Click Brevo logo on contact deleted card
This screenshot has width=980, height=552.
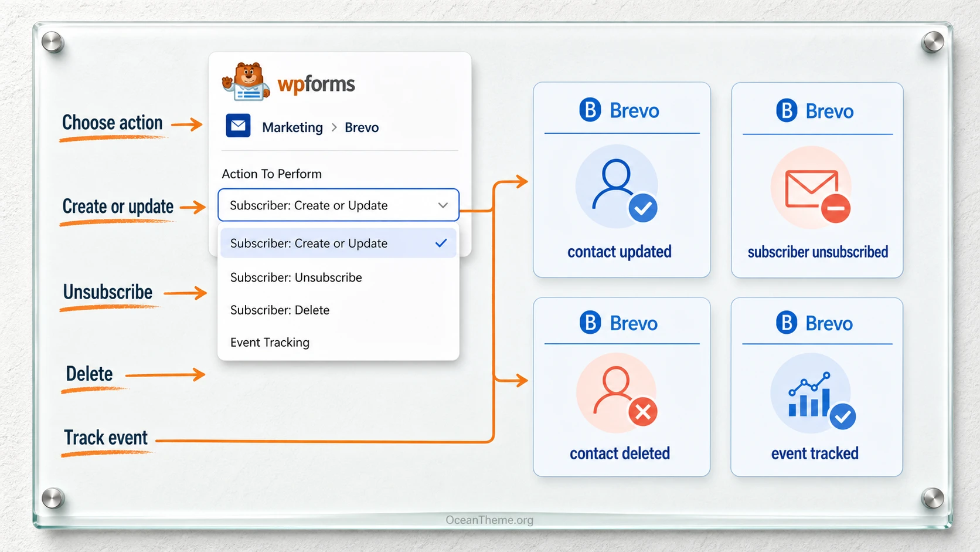618,323
